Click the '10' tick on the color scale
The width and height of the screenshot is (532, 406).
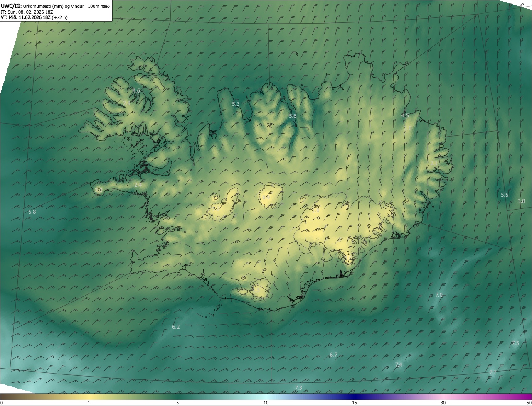pyautogui.click(x=266, y=403)
